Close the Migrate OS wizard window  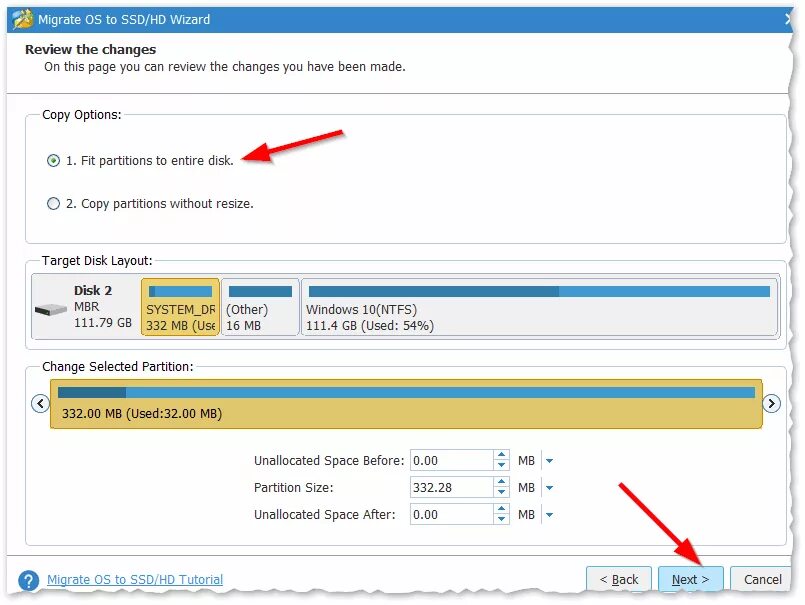(x=788, y=20)
